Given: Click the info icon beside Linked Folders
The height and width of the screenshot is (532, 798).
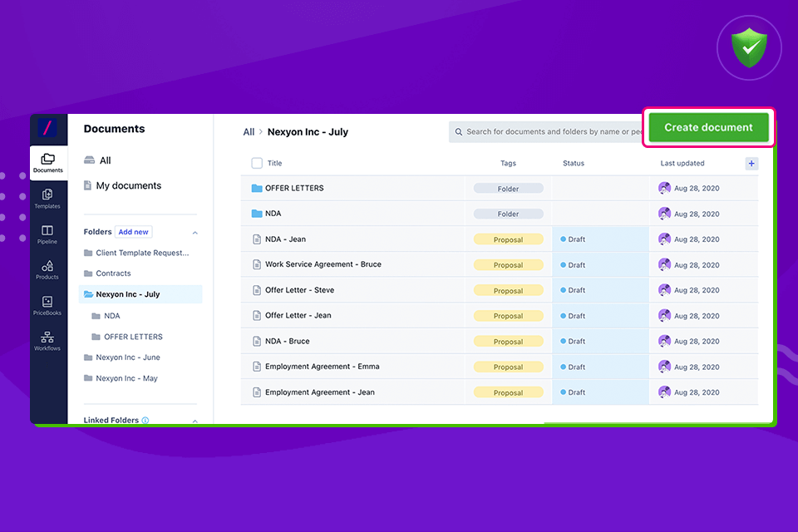Looking at the screenshot, I should pos(145,421).
